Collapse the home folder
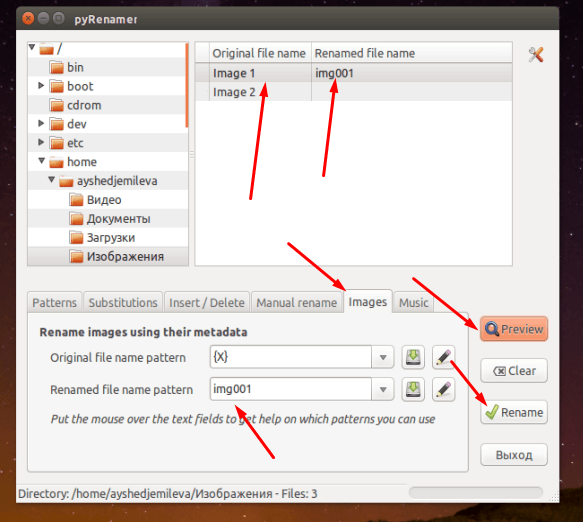583x522 pixels. (42, 161)
